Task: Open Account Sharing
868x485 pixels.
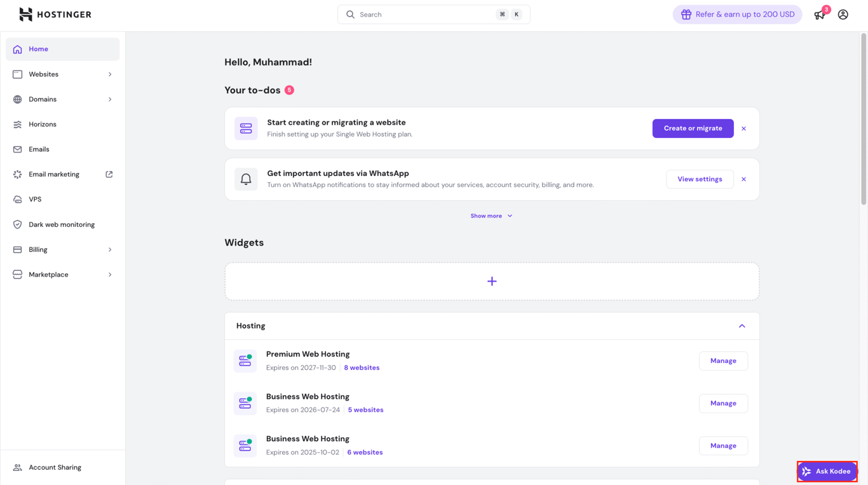Action: point(62,467)
